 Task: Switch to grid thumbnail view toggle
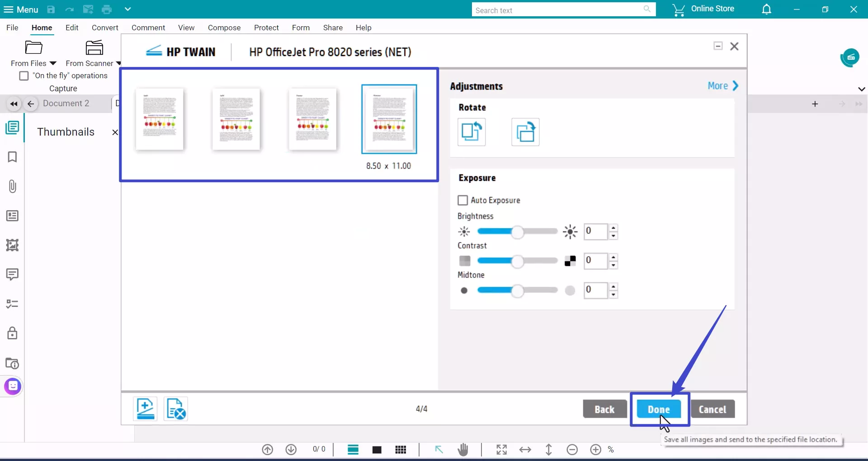point(401,449)
